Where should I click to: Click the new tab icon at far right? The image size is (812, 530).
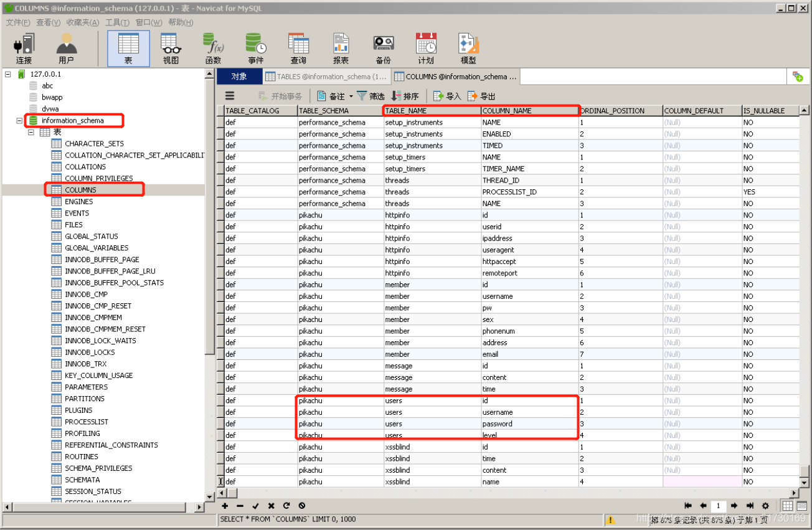pyautogui.click(x=798, y=76)
